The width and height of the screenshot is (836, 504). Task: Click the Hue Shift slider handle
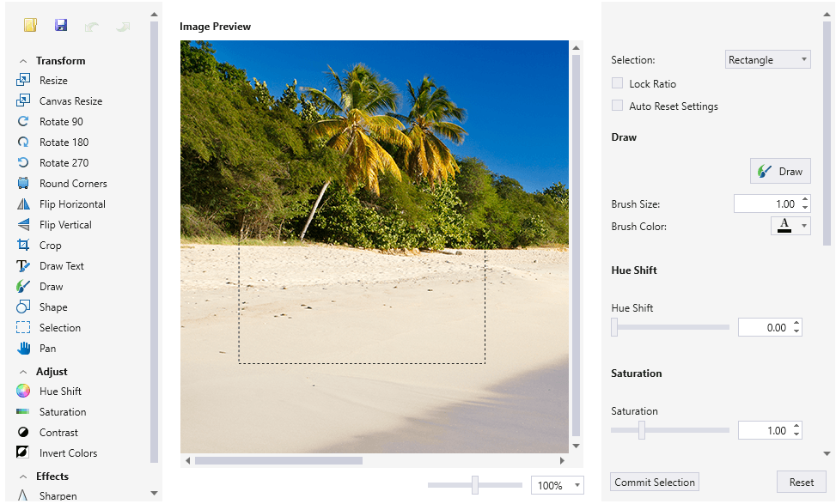pyautogui.click(x=614, y=327)
